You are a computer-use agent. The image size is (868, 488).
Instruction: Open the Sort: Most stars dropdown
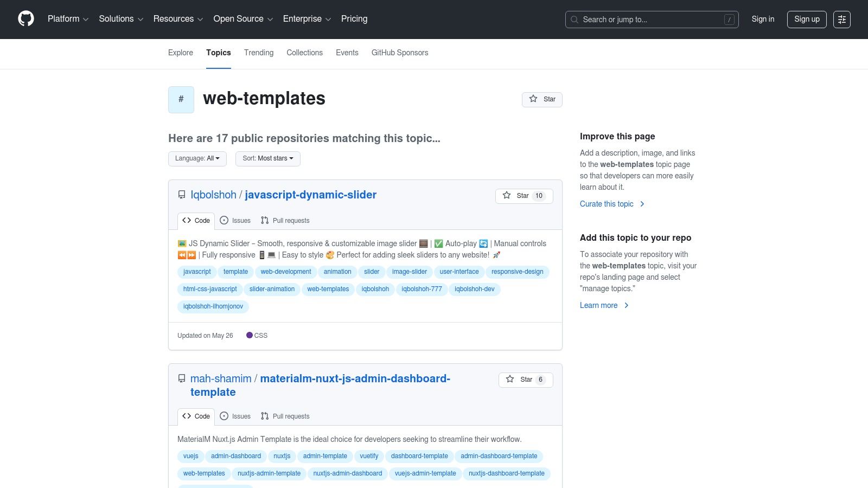tap(267, 158)
